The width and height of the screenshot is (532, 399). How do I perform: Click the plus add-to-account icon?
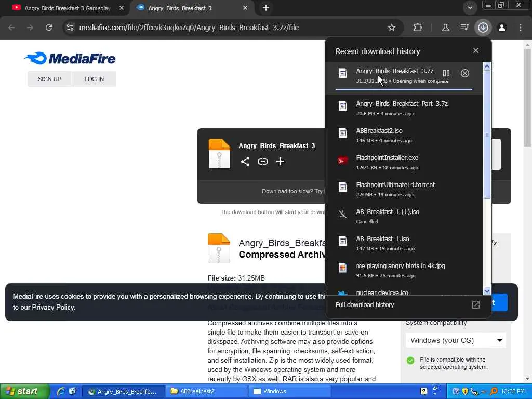click(280, 162)
